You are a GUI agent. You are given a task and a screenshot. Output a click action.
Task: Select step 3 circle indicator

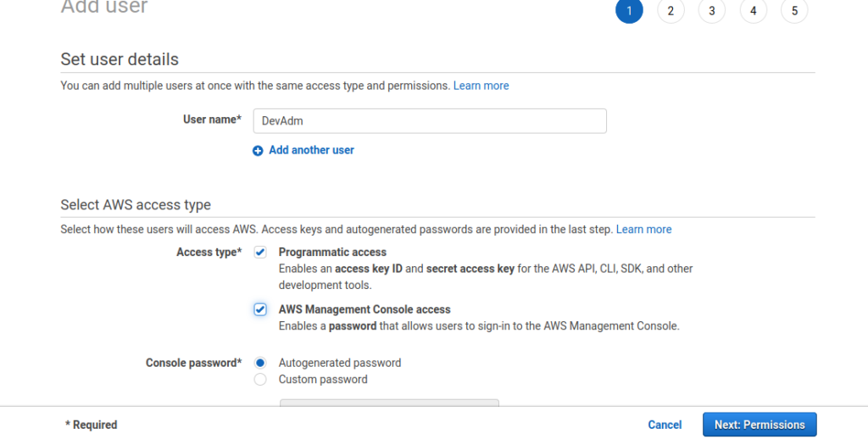pos(712,10)
